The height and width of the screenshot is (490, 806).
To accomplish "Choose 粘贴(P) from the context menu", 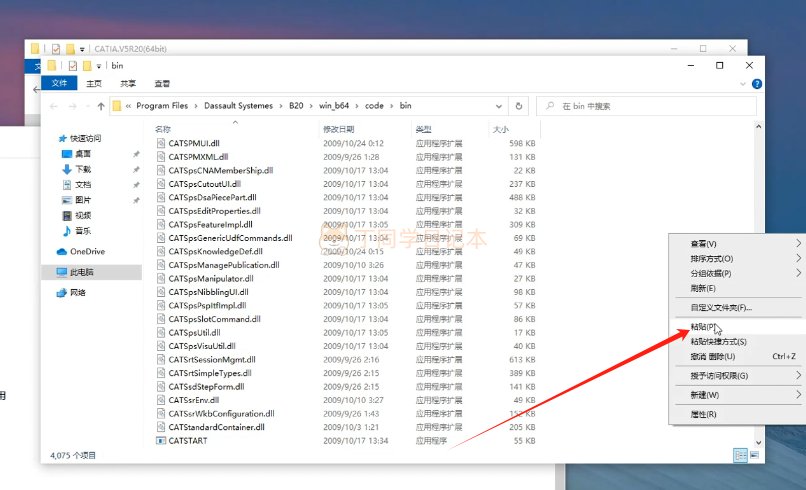I will click(703, 327).
